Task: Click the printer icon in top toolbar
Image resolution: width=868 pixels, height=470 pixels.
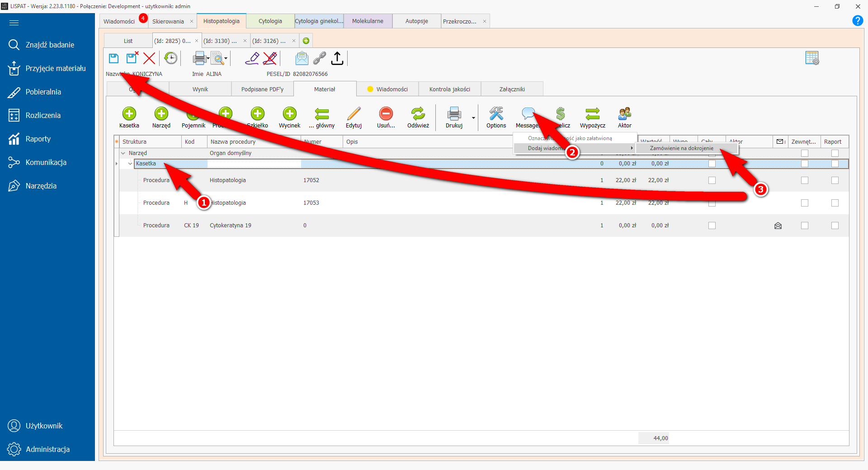Action: point(199,58)
